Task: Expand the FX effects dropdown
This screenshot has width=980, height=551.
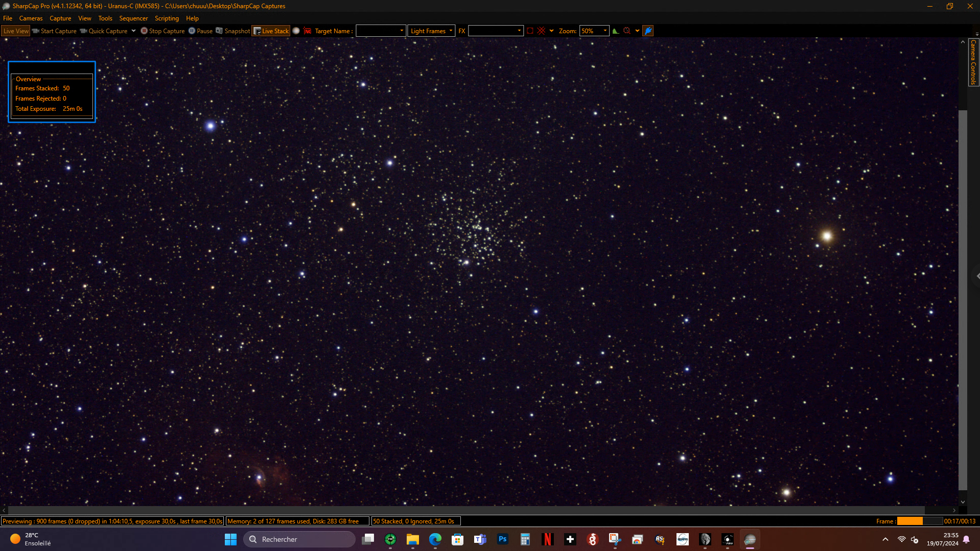Action: 496,31
